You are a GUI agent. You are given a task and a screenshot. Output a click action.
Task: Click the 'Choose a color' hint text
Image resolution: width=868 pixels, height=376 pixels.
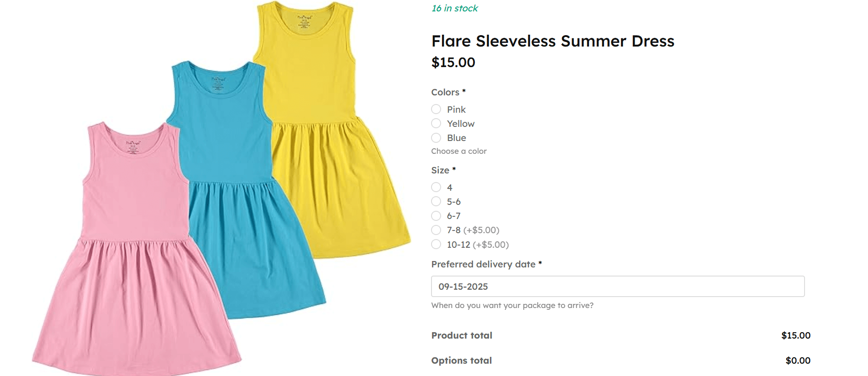(459, 151)
